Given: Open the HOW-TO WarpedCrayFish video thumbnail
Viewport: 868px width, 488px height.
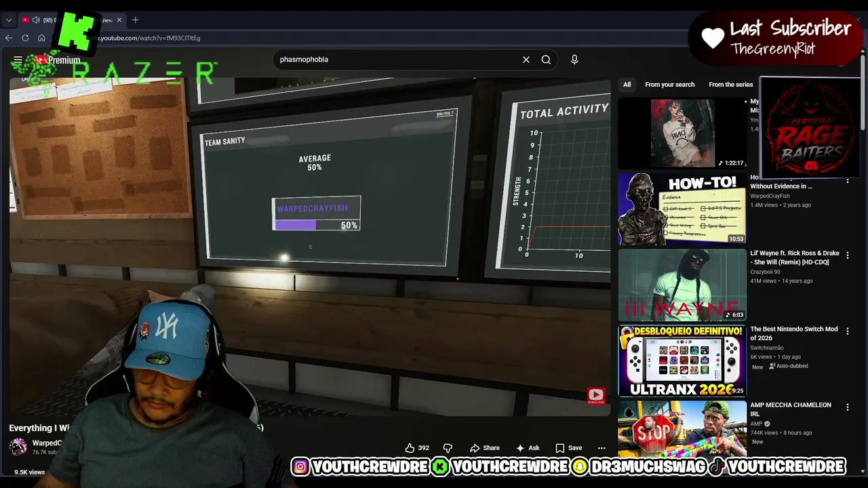Looking at the screenshot, I should pos(682,209).
